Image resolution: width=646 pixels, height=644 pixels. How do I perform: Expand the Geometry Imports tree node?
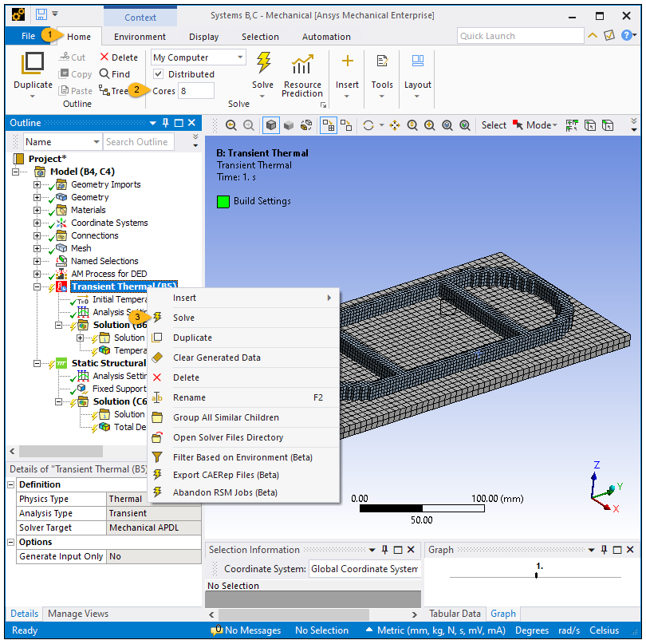point(37,184)
